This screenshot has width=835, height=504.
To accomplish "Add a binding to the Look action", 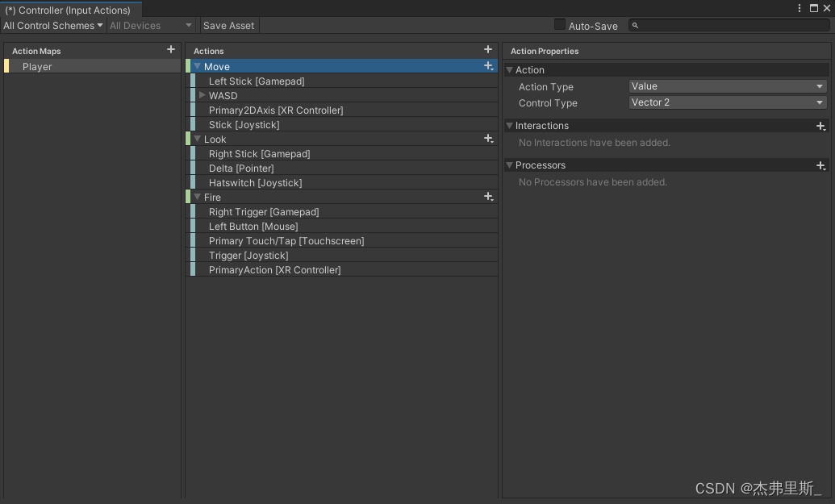I will point(488,139).
